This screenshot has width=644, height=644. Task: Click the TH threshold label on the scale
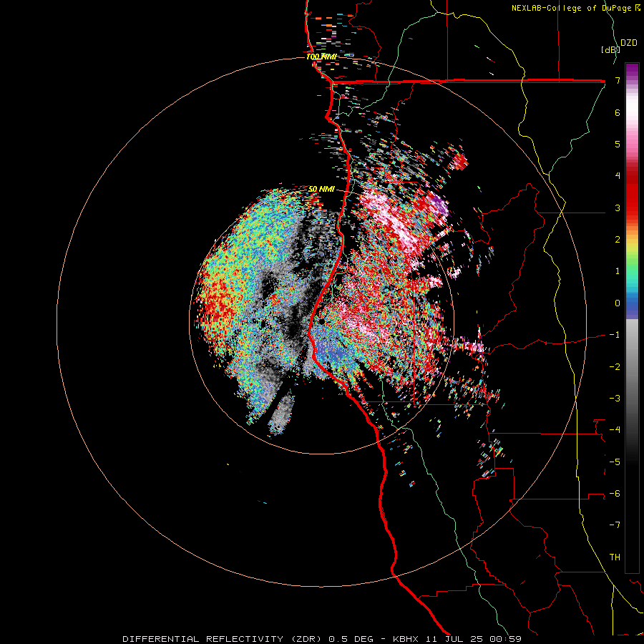pyautogui.click(x=615, y=557)
